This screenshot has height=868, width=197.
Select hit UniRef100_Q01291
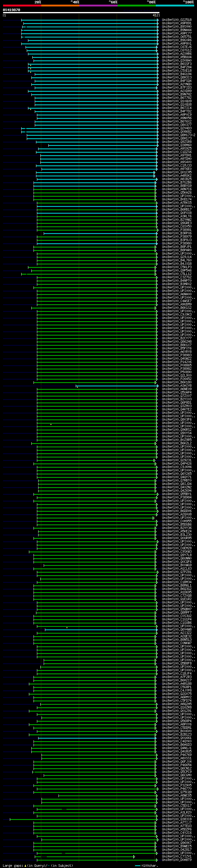pyautogui.click(x=177, y=711)
